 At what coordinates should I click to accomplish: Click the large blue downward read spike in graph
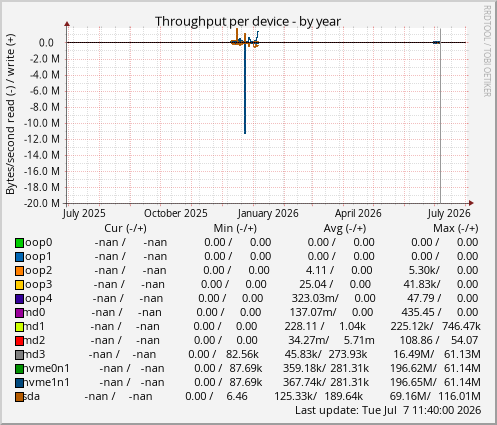[245, 88]
